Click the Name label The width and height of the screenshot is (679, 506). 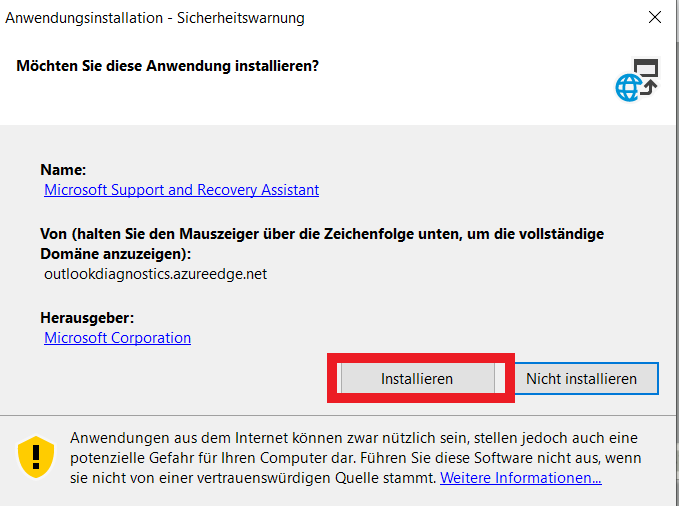point(63,169)
